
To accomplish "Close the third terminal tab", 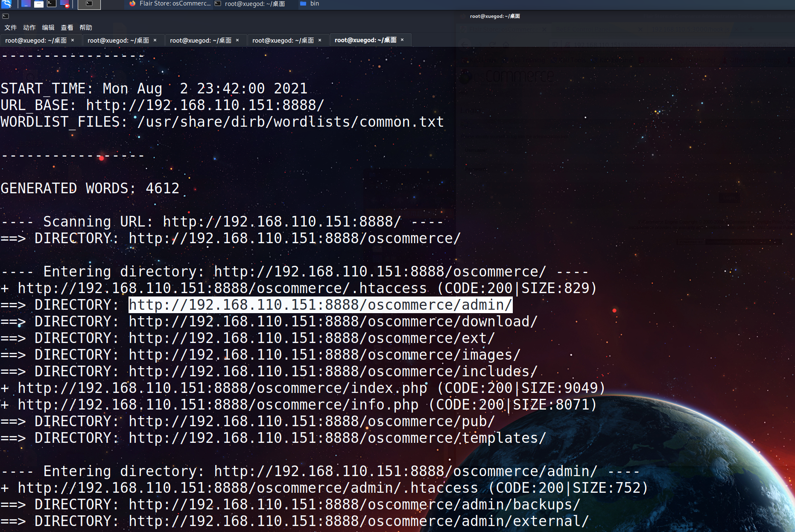I will (237, 40).
